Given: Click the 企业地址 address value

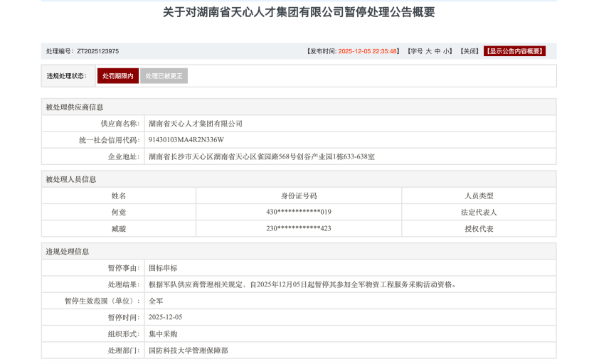Looking at the screenshot, I should tap(261, 156).
